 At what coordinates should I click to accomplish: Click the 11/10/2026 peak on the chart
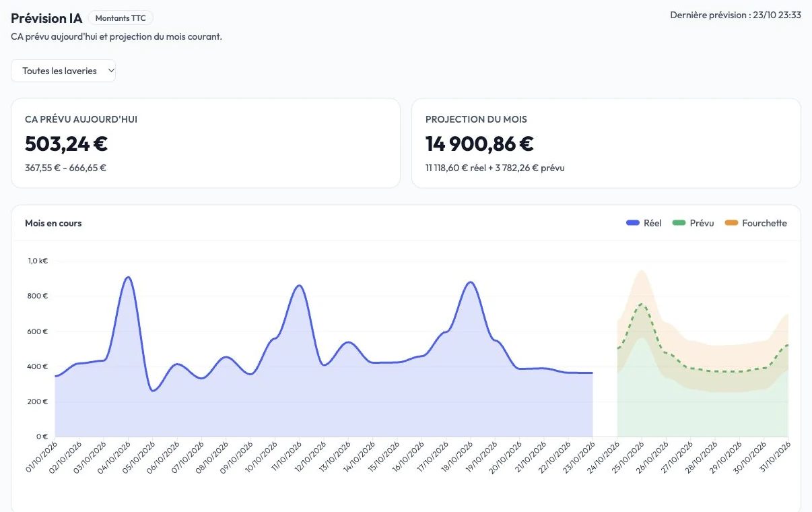click(x=299, y=286)
